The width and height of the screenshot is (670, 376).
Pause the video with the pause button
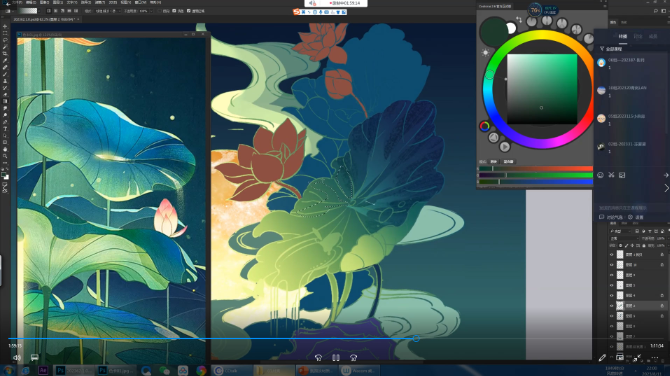336,358
